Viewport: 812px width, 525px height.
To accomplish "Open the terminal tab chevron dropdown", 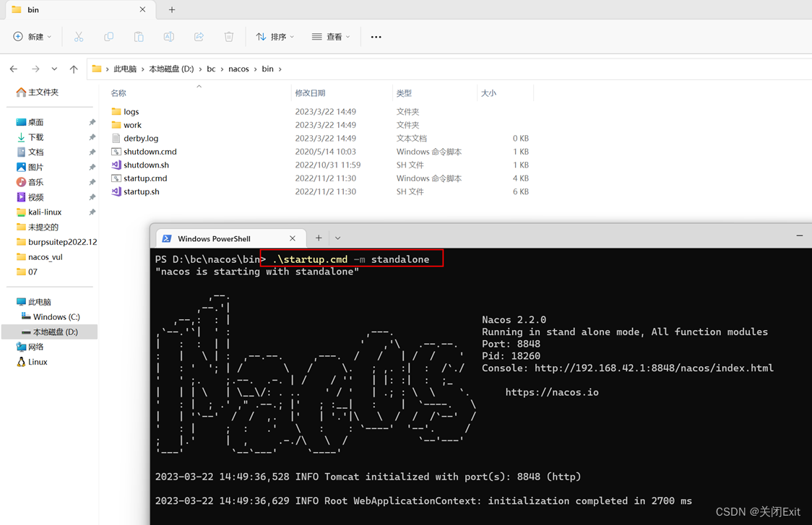I will [337, 238].
